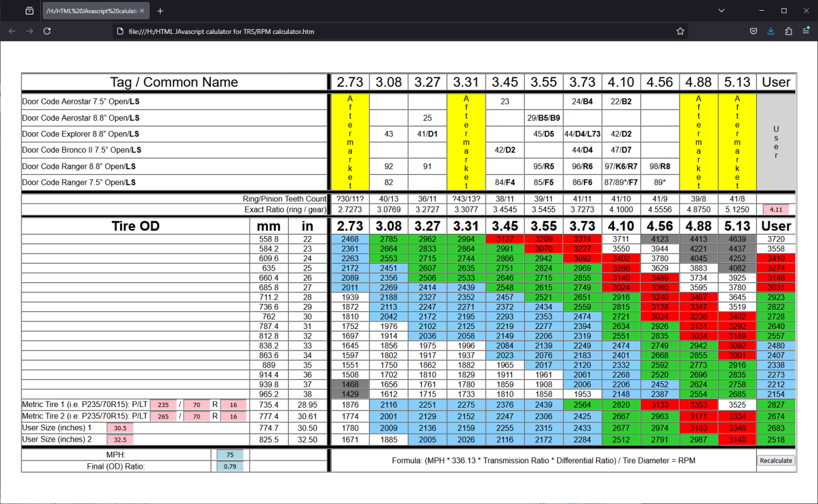Click the '87/89*/F7' door code cell

[621, 182]
